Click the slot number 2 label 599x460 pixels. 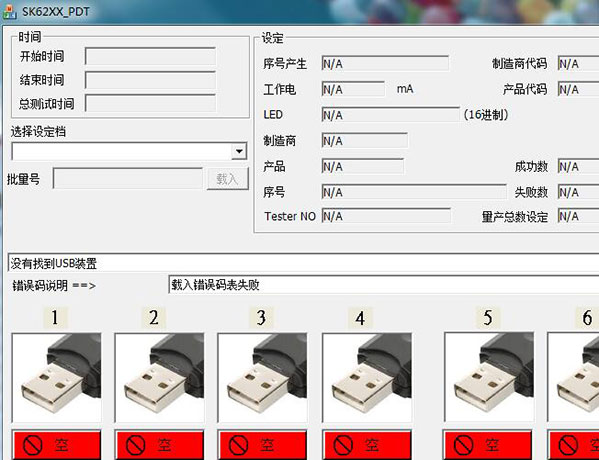coord(154,317)
